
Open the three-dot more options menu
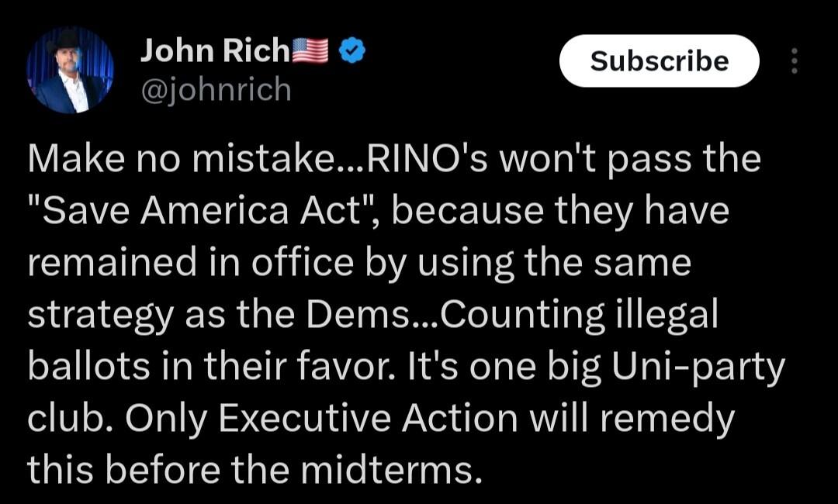coord(794,61)
